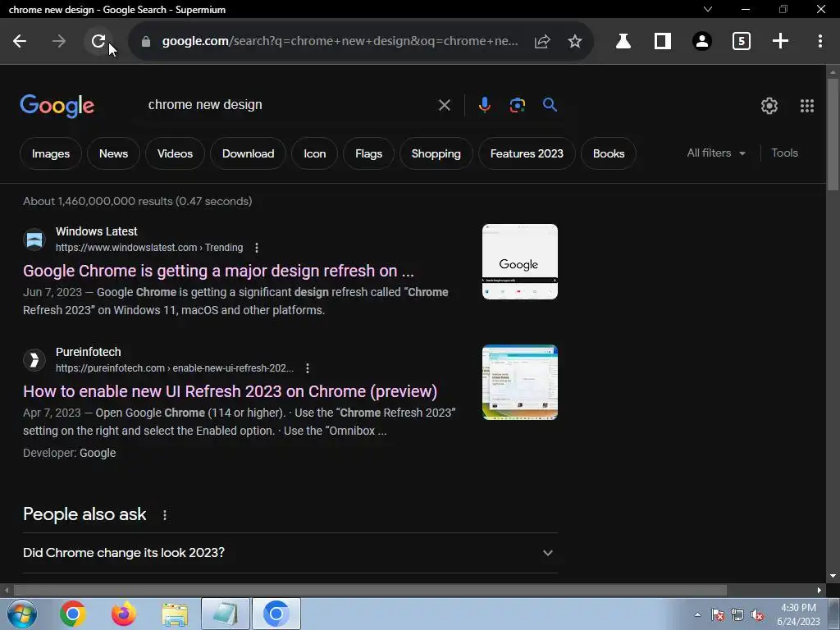The image size is (840, 630).
Task: Open Chrome Labs flask icon
Action: [x=623, y=41]
